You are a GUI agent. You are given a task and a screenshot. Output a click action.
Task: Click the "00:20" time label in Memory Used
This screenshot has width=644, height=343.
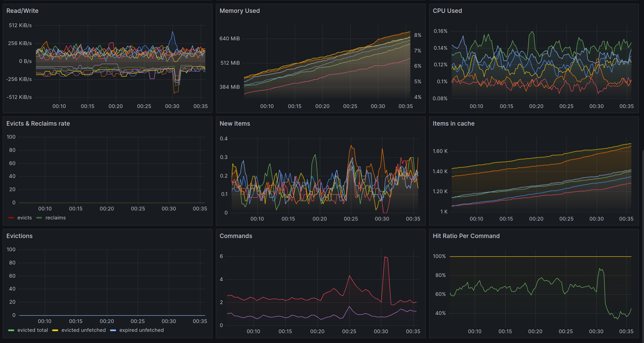point(323,106)
